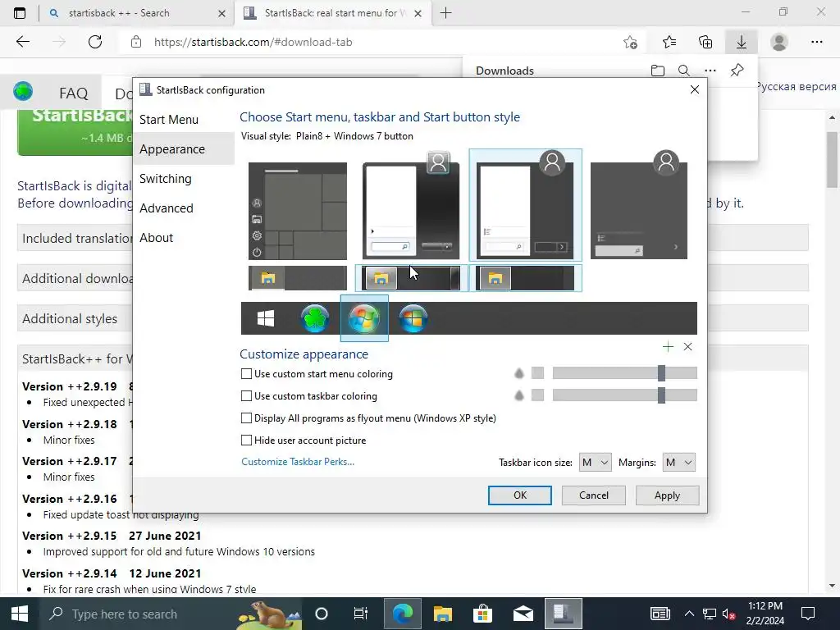Open the Windows Start button on taskbar
Screen dimensions: 840x630
[20, 614]
